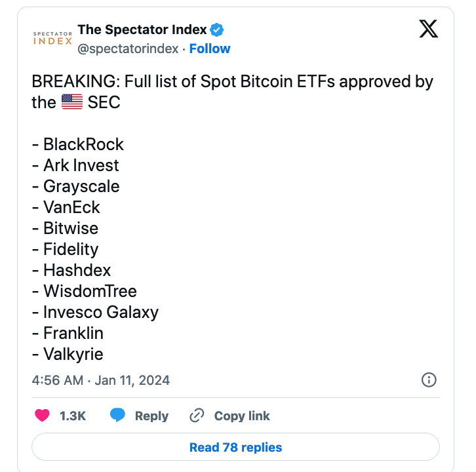The width and height of the screenshot is (476, 472).
Task: Click the blue reply bubble icon
Action: pos(118,416)
